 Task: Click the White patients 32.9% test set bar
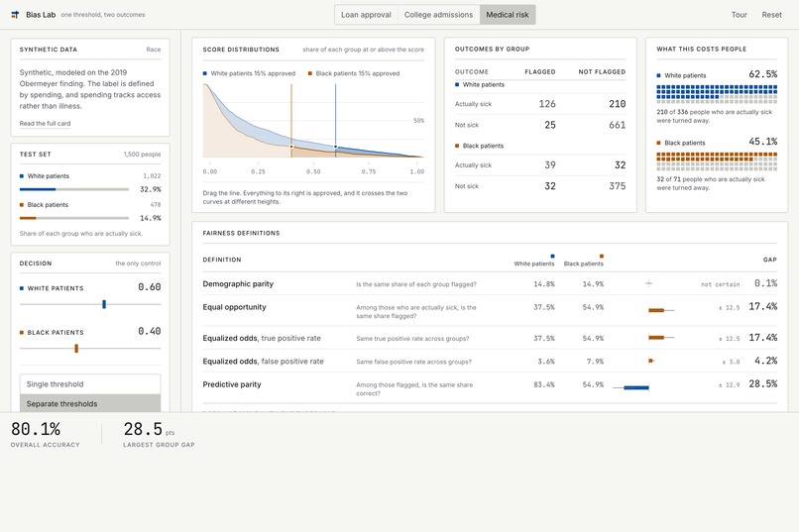point(74,189)
